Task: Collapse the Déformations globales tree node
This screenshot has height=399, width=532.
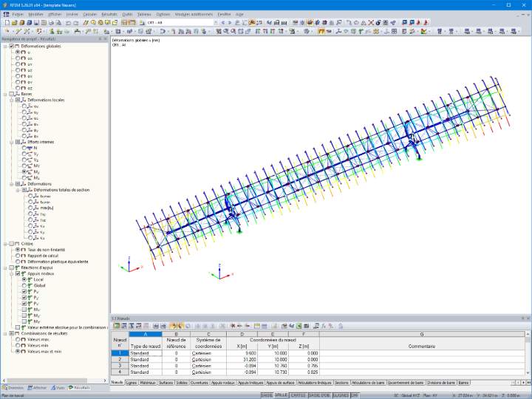Action: [x=5, y=46]
